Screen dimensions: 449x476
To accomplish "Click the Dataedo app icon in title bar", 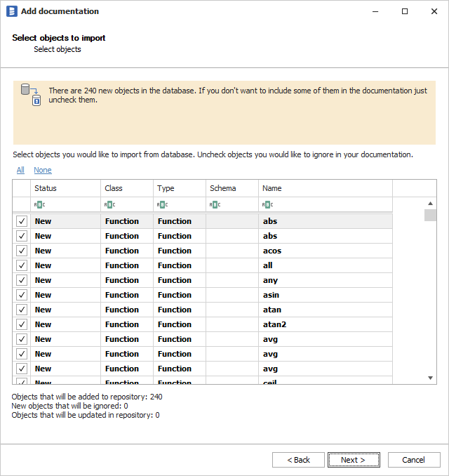I will tap(11, 11).
